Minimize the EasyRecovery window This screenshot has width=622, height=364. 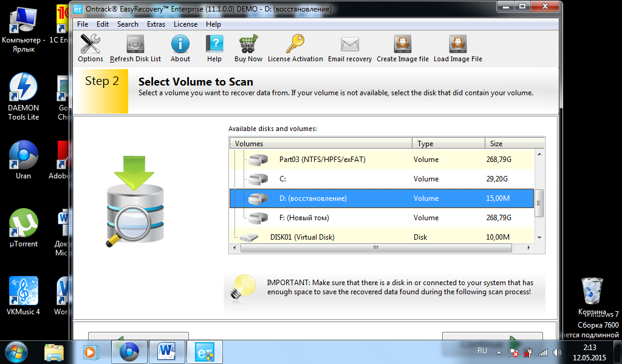click(x=506, y=7)
